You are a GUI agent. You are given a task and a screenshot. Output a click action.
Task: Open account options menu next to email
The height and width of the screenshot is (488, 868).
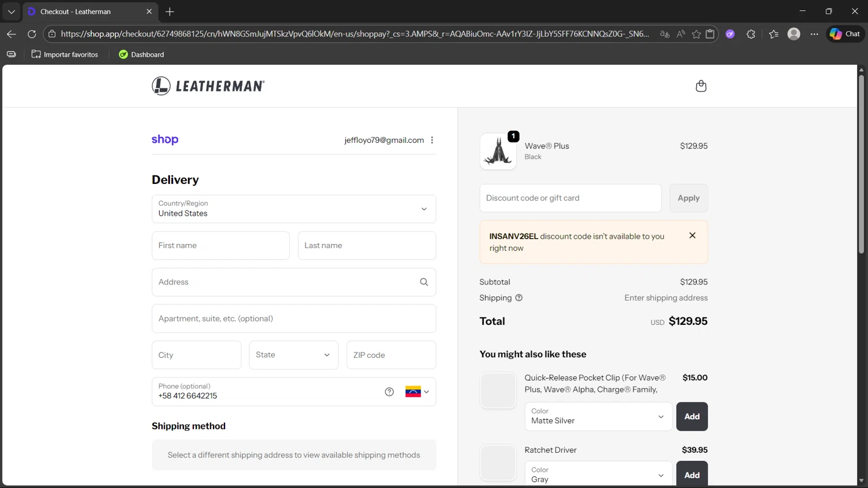432,140
